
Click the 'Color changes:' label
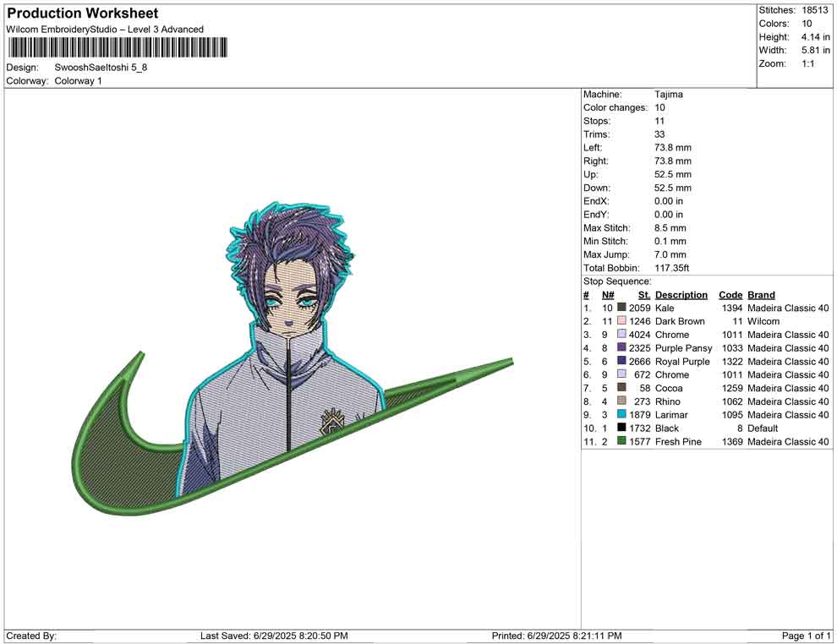[615, 108]
